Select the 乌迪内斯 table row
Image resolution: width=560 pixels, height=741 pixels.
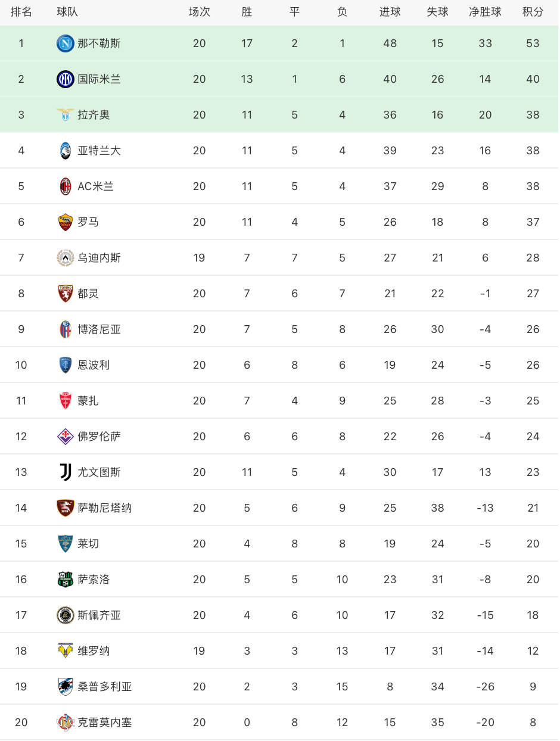280,258
